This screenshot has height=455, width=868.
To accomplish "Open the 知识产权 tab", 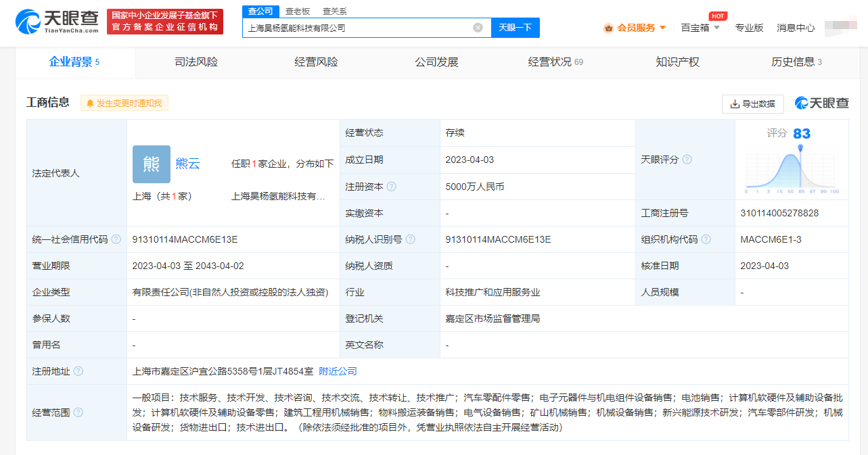I will [677, 62].
